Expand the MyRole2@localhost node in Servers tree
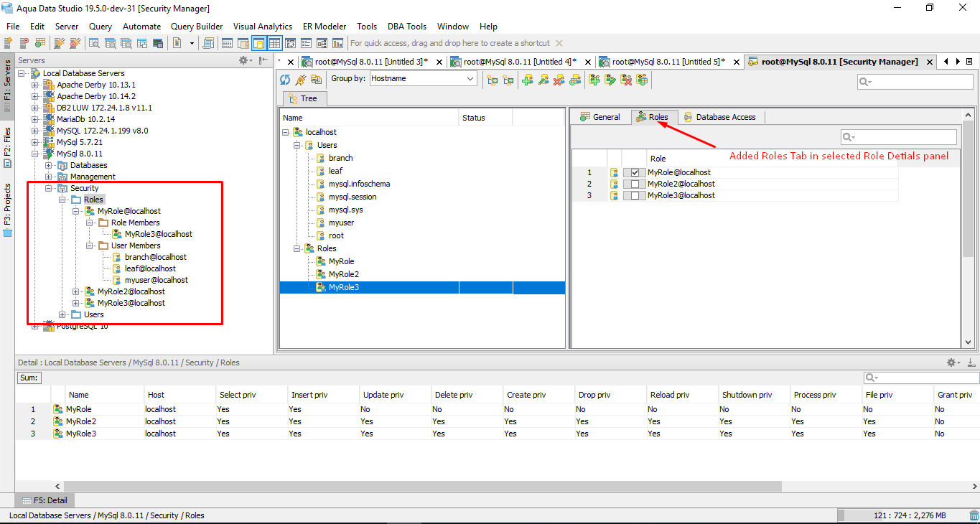 point(76,291)
